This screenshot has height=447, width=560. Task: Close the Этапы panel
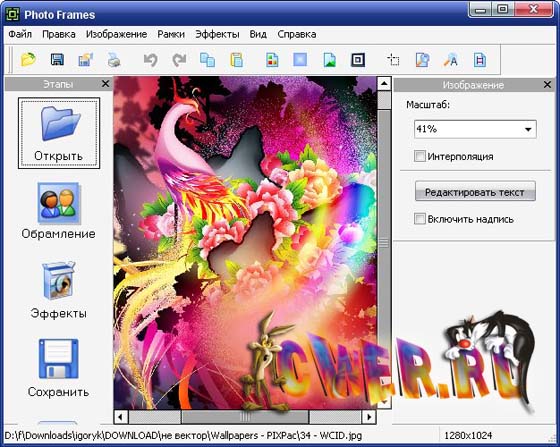105,84
